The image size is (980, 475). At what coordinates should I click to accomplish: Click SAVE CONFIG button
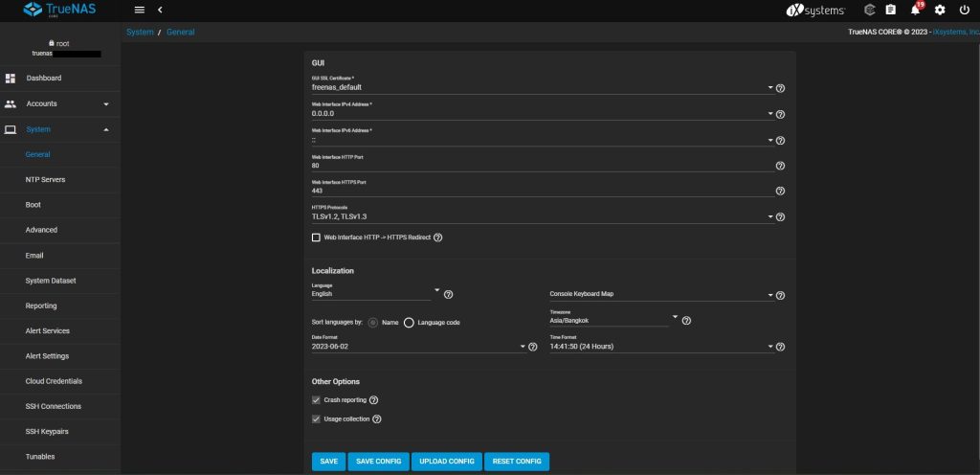(x=379, y=462)
